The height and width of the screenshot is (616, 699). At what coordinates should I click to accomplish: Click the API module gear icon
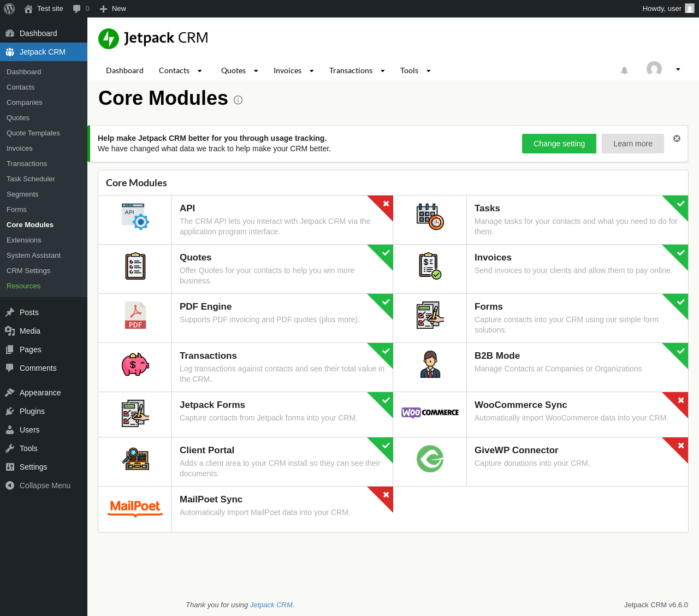point(135,216)
